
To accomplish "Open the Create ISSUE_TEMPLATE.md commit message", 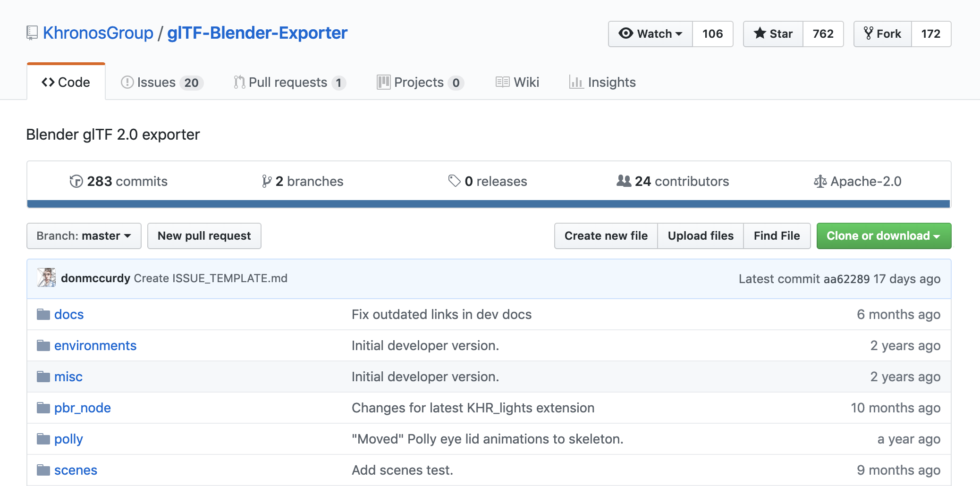I will tap(211, 278).
